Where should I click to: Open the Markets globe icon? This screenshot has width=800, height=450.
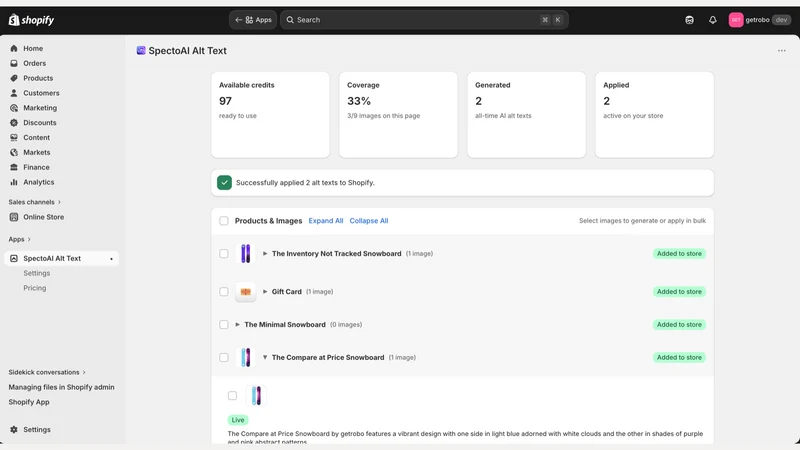pos(14,152)
